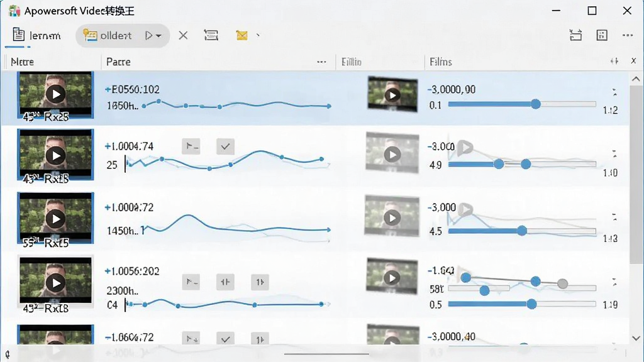This screenshot has height=362, width=644.
Task: Expand the first row's options arrow at right
Action: tap(614, 92)
